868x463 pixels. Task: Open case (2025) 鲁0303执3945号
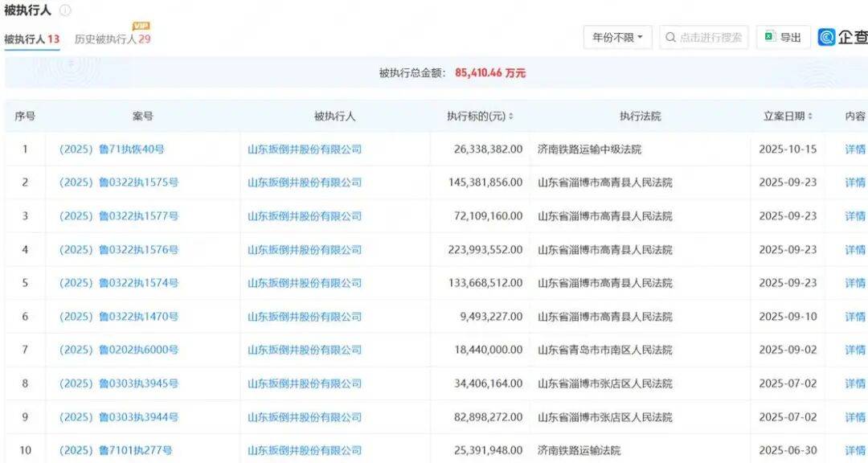[119, 383]
